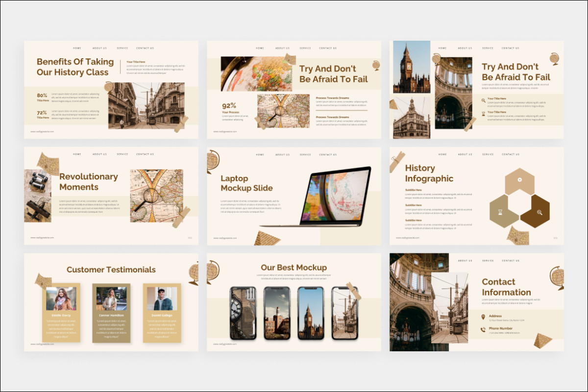The height and width of the screenshot is (392, 588).
Task: Click the Address map pin icon
Action: coord(483,316)
